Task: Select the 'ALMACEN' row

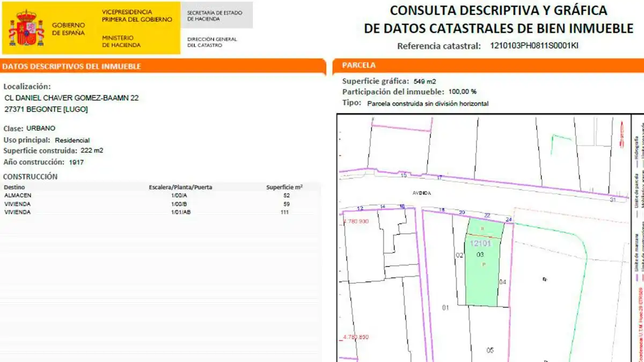Action: tap(161, 196)
